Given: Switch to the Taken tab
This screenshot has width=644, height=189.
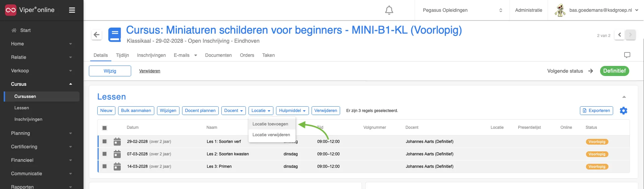Looking at the screenshot, I should [268, 55].
